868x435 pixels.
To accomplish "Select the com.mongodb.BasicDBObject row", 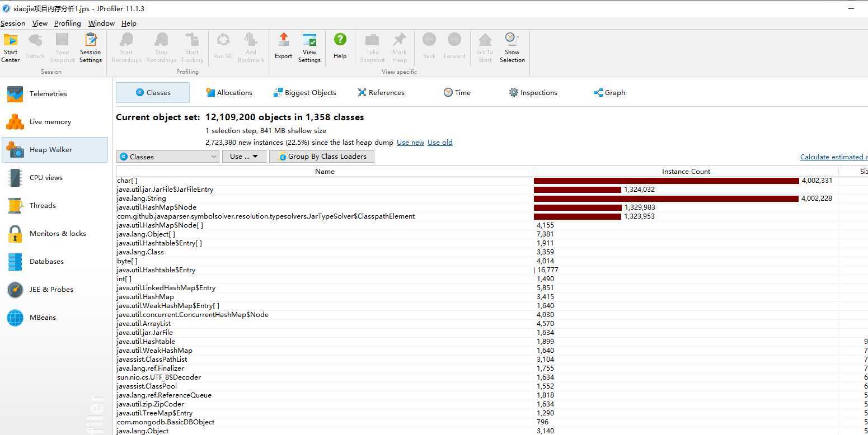I will (x=492, y=422).
